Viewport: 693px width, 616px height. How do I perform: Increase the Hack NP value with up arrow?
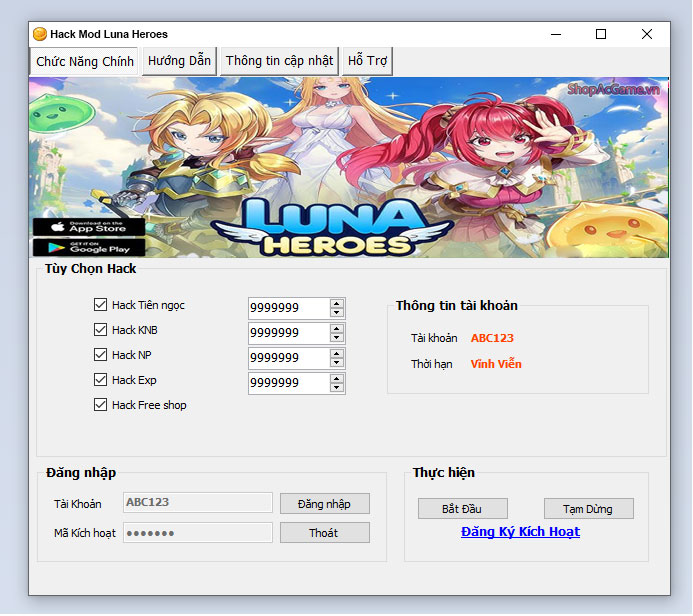point(337,354)
